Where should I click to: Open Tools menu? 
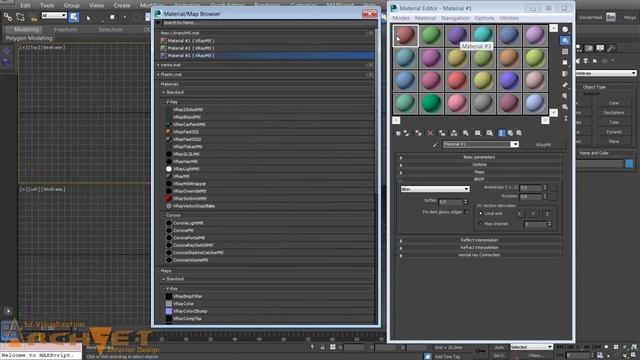pyautogui.click(x=47, y=5)
